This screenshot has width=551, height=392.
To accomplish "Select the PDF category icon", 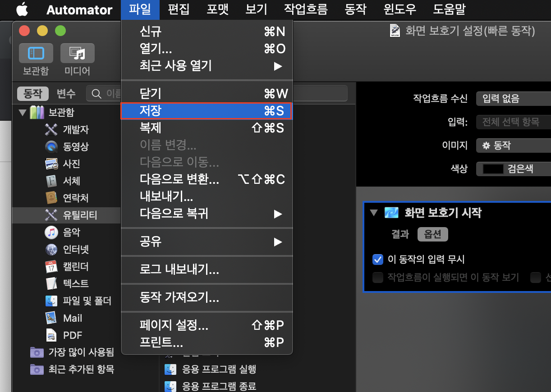I will pyautogui.click(x=51, y=335).
